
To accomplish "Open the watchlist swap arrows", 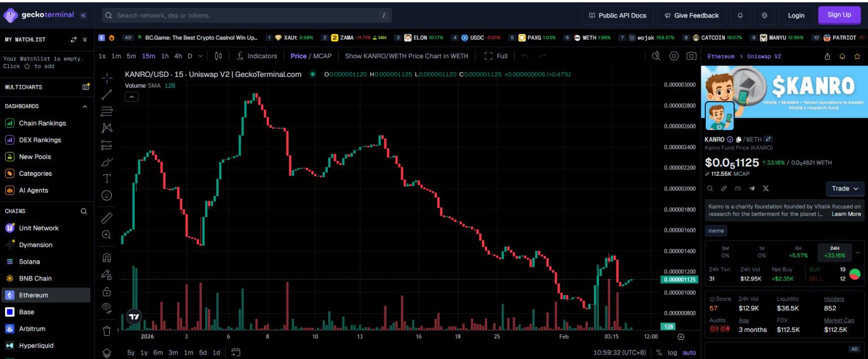I will 73,40.
